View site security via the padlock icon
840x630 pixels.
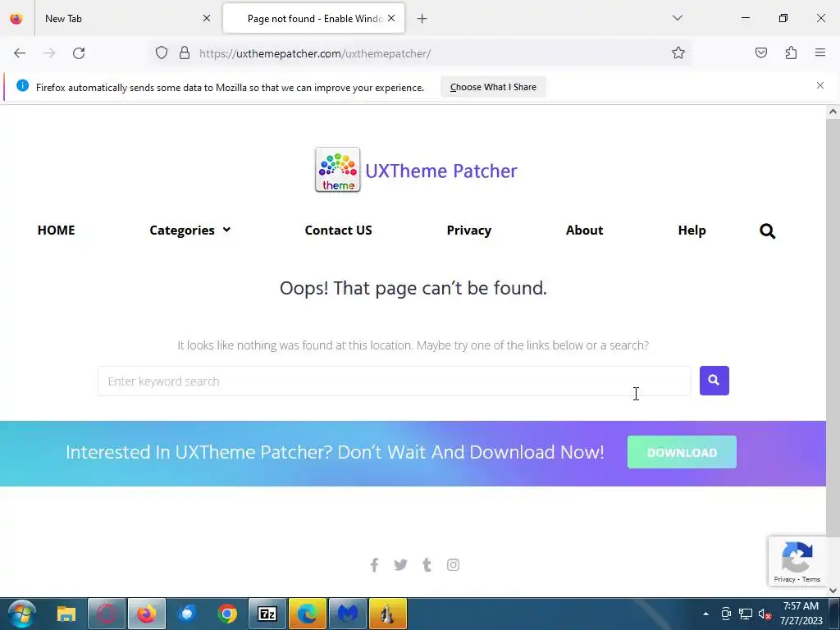tap(185, 52)
